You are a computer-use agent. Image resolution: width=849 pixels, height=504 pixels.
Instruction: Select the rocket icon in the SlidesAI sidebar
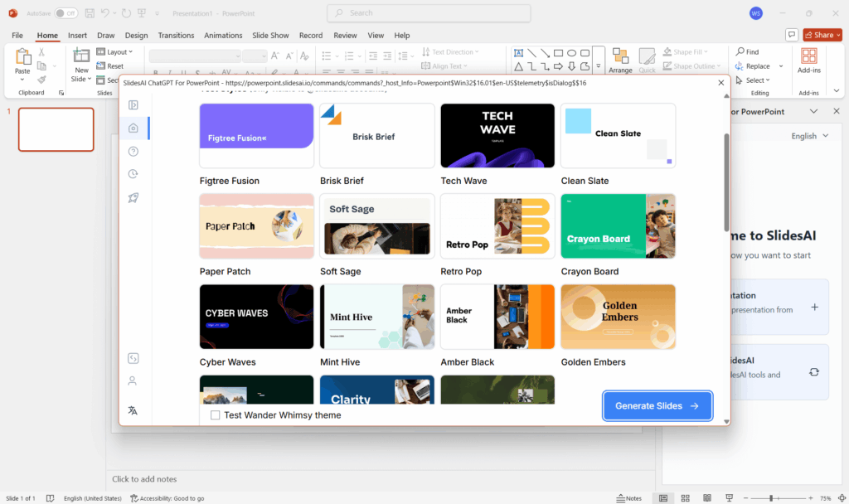(x=133, y=197)
